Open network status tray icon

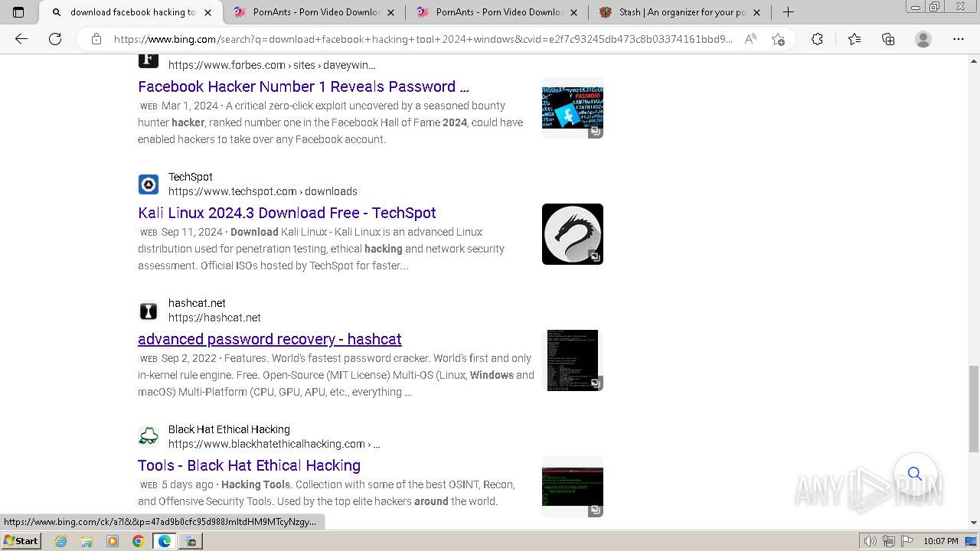[x=888, y=541]
